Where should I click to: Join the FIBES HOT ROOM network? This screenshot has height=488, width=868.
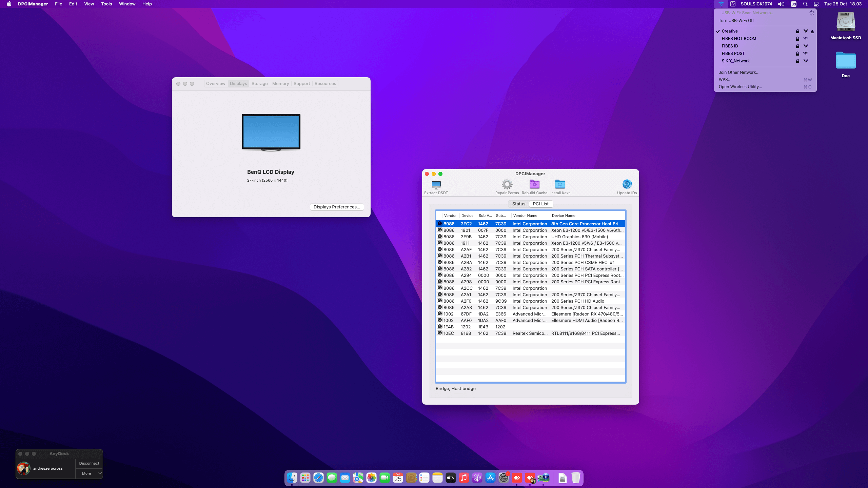point(765,39)
